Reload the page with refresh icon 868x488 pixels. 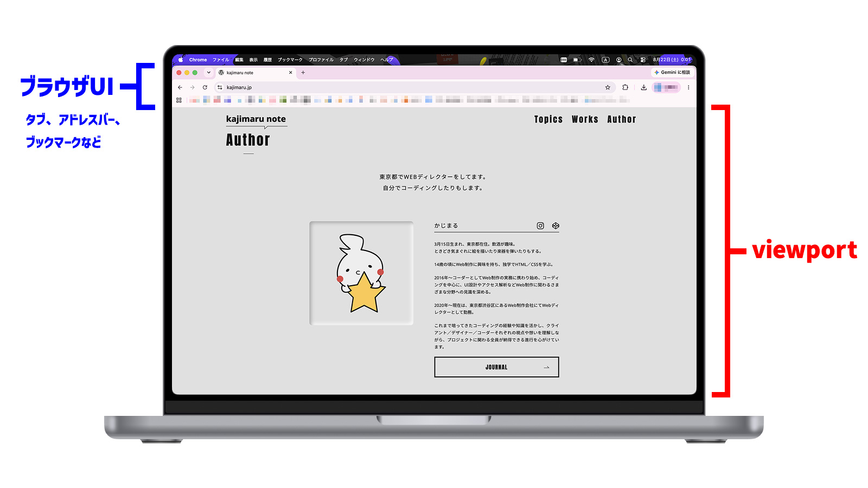pyautogui.click(x=205, y=87)
